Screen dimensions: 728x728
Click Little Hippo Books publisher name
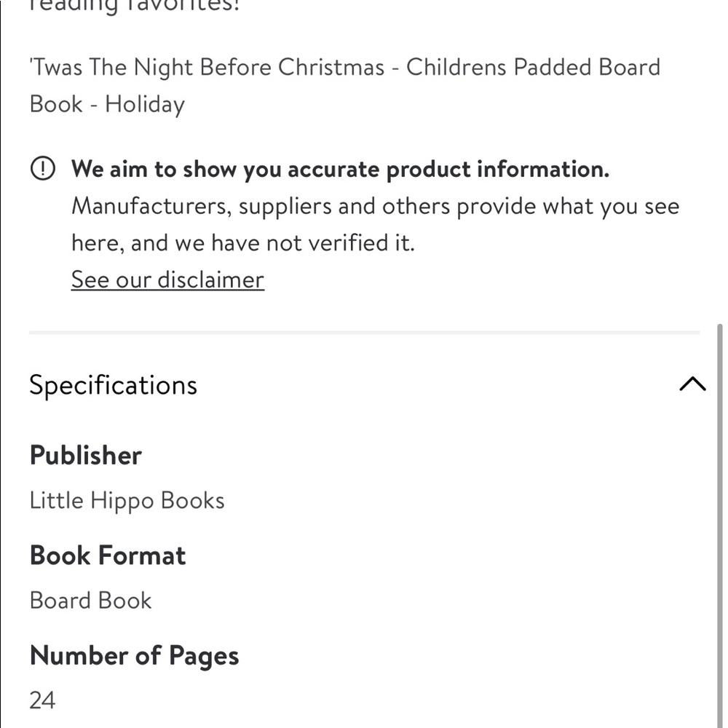tap(127, 500)
